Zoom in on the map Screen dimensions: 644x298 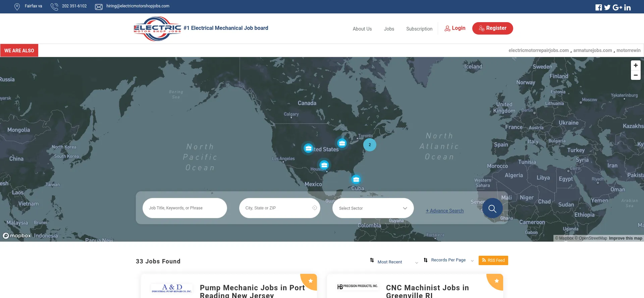(x=636, y=65)
